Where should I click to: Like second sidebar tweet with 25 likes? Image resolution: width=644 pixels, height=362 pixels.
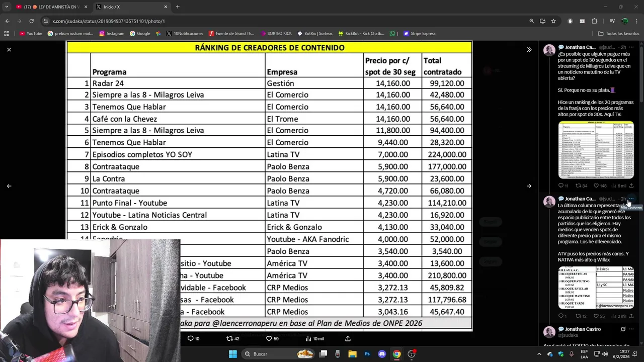(x=599, y=316)
